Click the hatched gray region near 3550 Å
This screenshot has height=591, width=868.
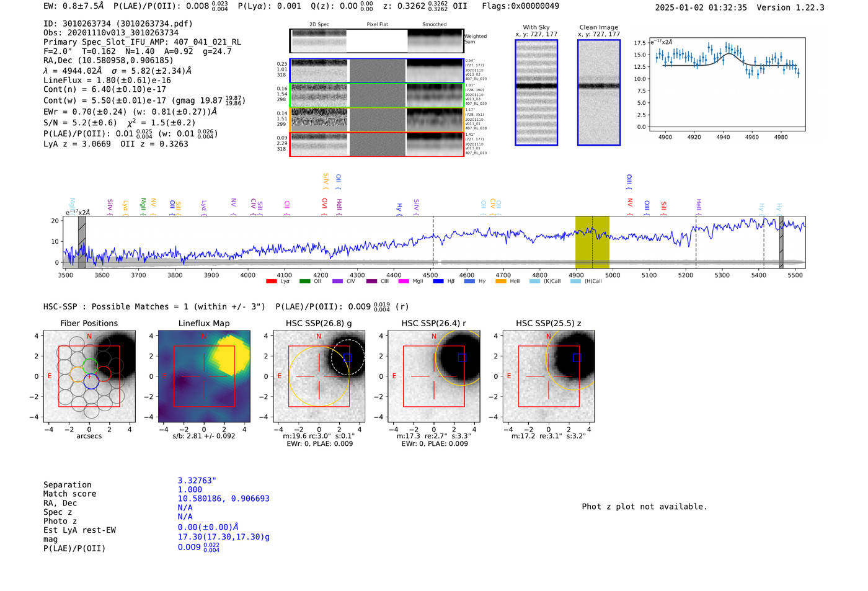coord(82,242)
